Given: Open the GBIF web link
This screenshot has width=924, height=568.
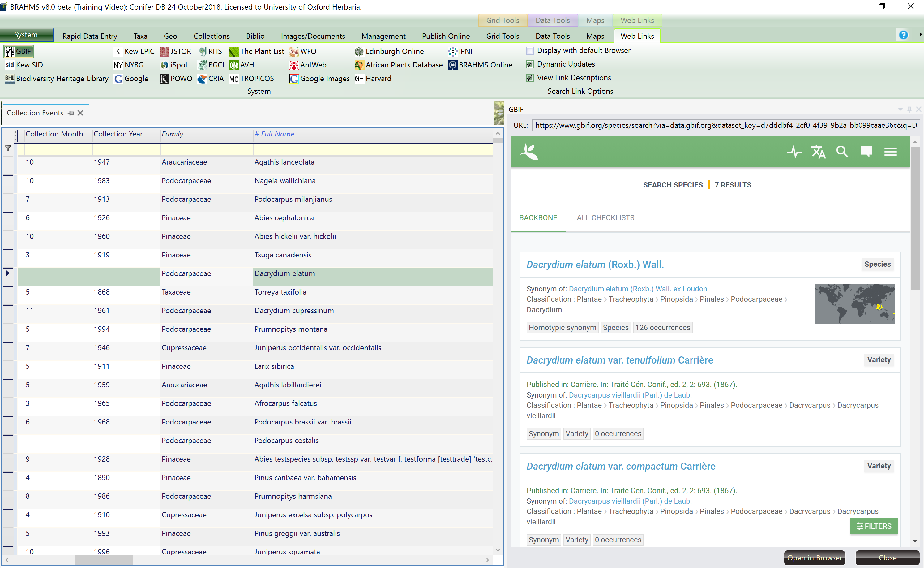Looking at the screenshot, I should 18,51.
